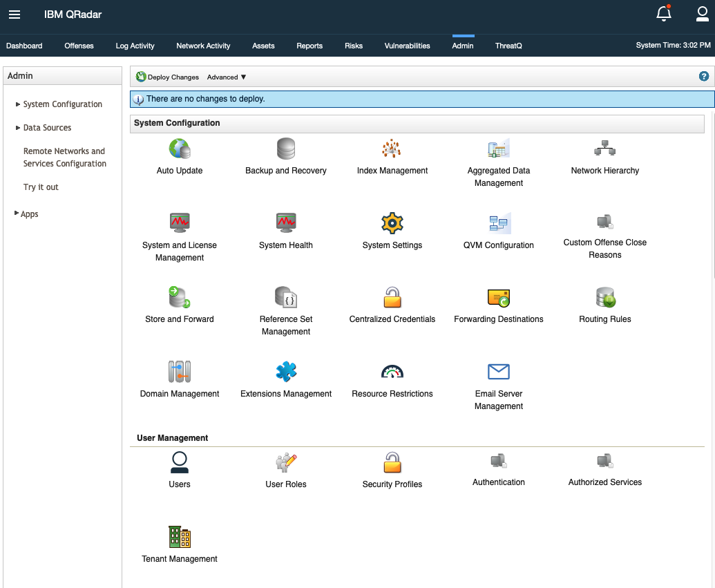Open Centralized Credentials lock icon

coord(392,297)
